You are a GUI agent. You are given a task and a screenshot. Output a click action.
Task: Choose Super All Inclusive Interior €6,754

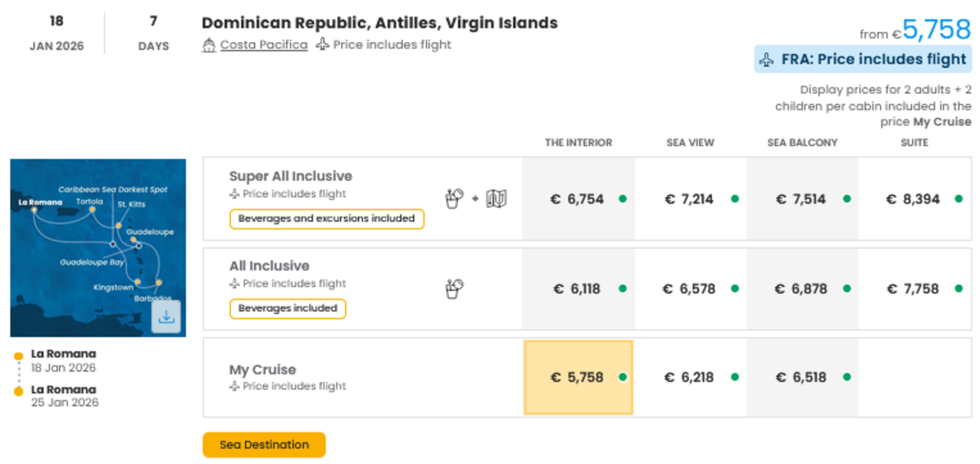click(x=578, y=199)
